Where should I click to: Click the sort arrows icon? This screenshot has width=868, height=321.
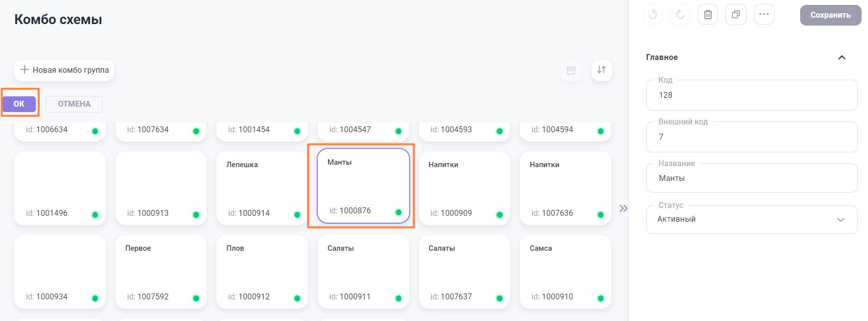pos(601,70)
